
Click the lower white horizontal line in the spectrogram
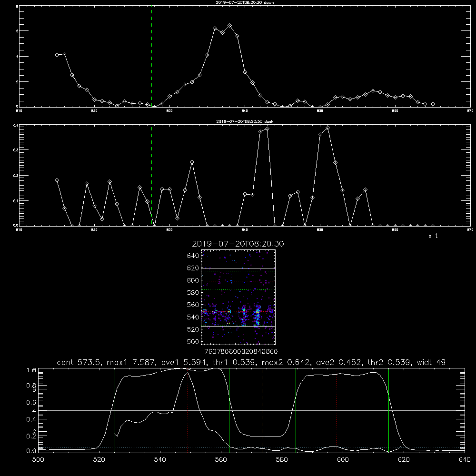tap(238, 326)
